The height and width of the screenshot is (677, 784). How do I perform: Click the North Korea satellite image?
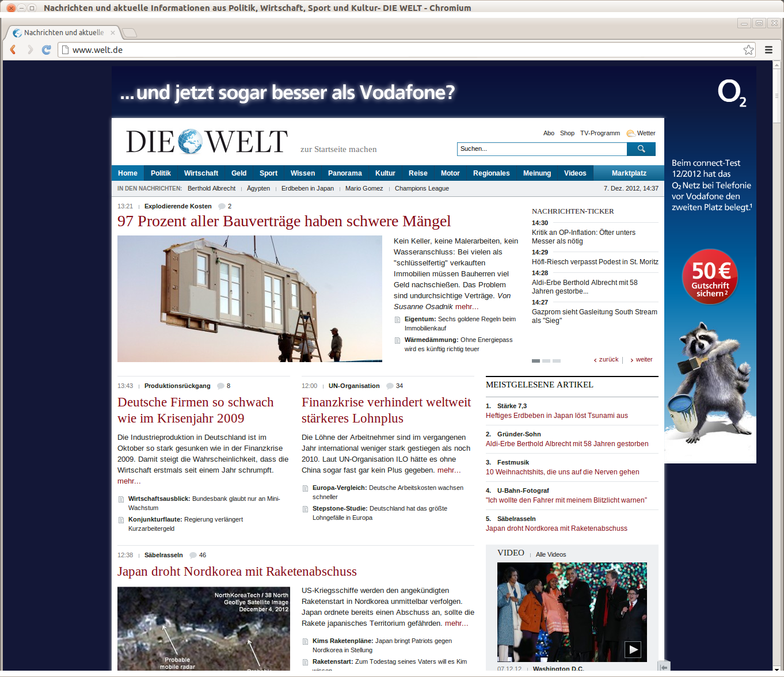tap(204, 629)
